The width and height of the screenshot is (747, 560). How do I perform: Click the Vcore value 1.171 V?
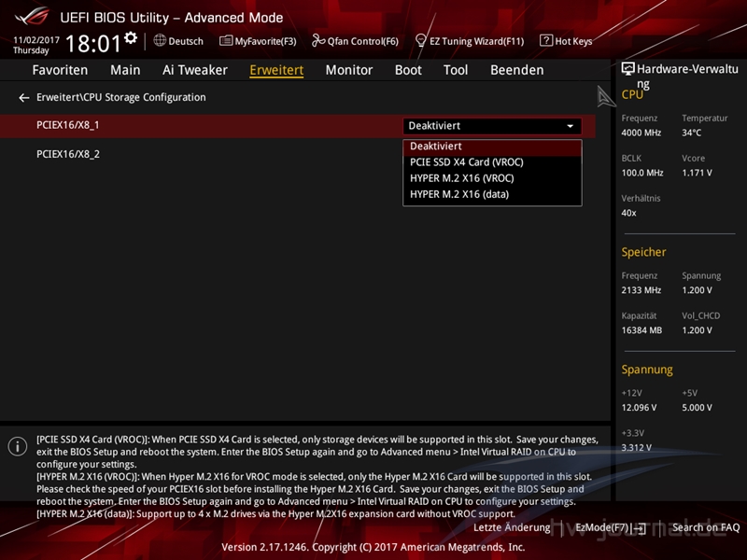click(697, 173)
